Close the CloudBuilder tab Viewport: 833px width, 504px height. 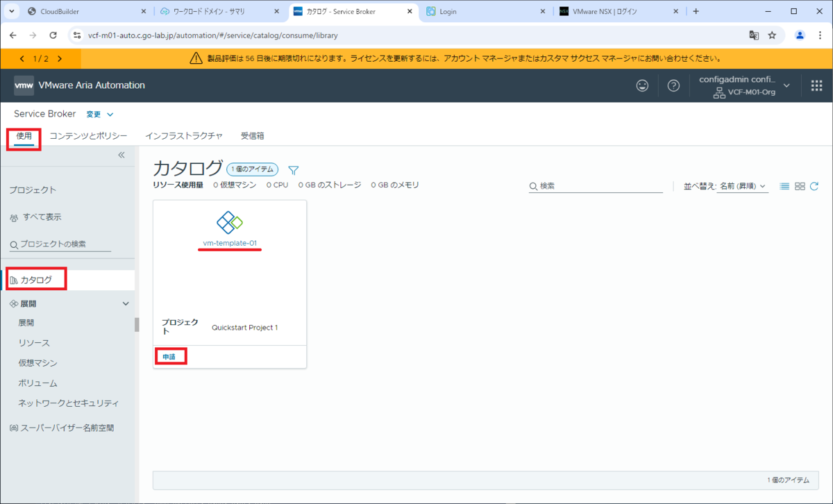tap(144, 11)
